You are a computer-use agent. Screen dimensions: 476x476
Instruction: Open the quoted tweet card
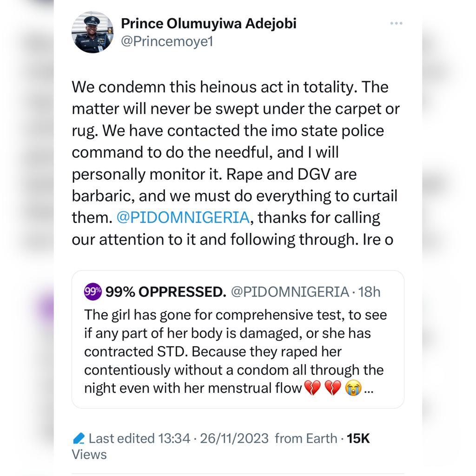[238, 339]
